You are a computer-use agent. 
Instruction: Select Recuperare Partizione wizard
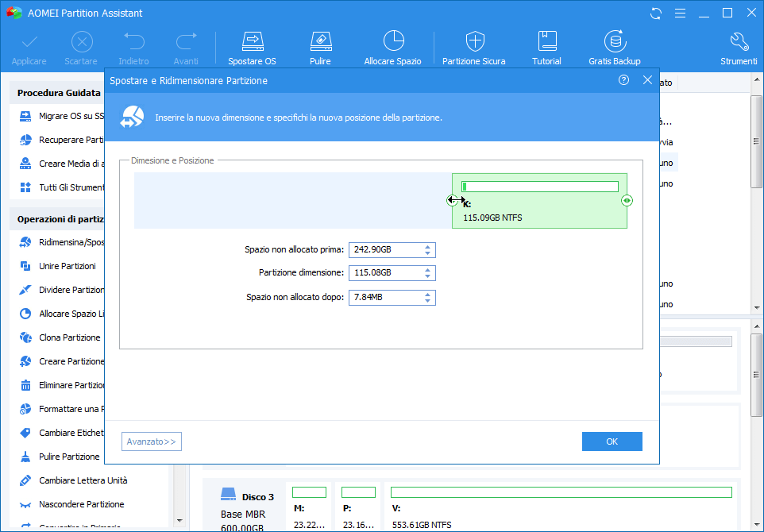coord(62,141)
